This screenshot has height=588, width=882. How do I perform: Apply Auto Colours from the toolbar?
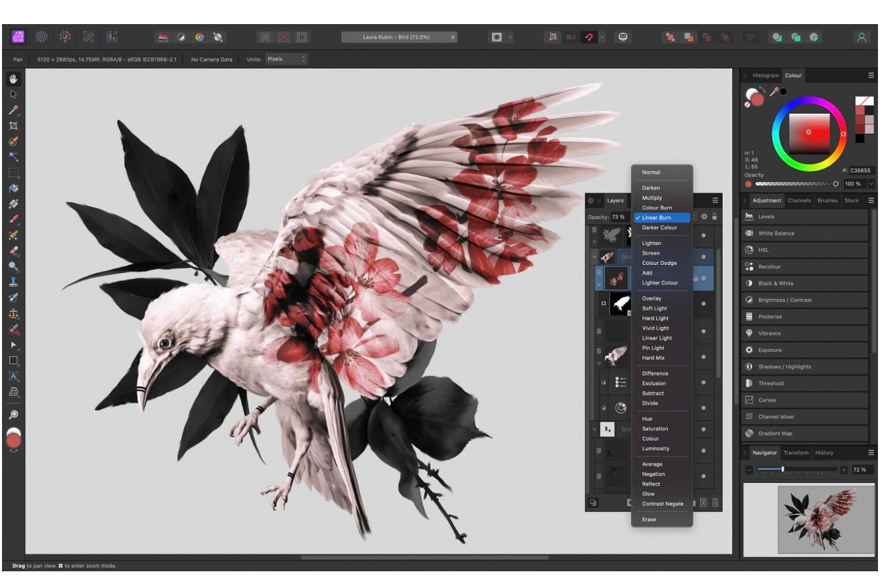pos(199,37)
